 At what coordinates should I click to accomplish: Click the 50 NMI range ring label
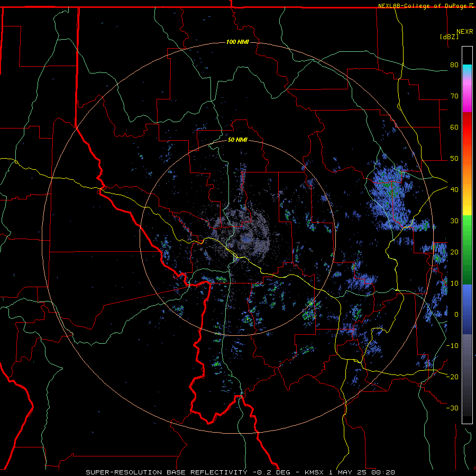click(237, 140)
